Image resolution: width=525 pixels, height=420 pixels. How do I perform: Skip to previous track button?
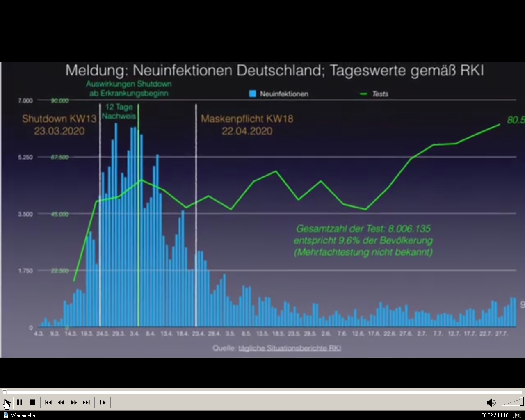48,402
